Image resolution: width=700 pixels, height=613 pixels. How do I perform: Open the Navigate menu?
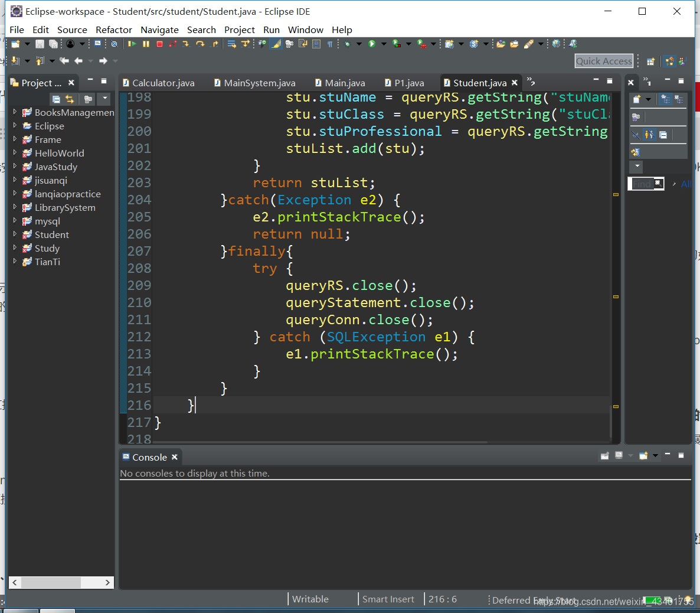click(x=159, y=30)
